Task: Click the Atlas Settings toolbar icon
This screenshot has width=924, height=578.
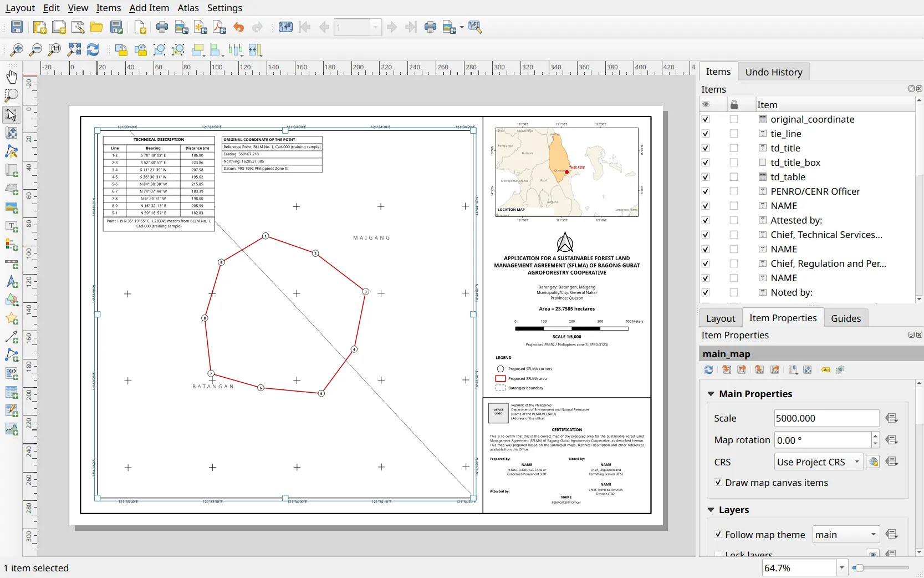Action: point(475,27)
